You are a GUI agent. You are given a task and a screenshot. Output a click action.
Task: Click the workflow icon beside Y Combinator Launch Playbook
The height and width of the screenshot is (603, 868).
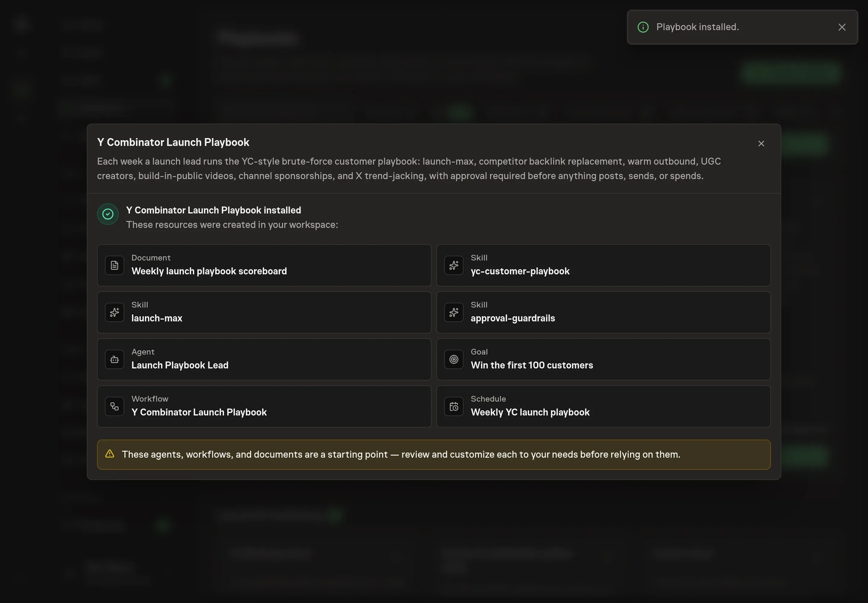[115, 406]
